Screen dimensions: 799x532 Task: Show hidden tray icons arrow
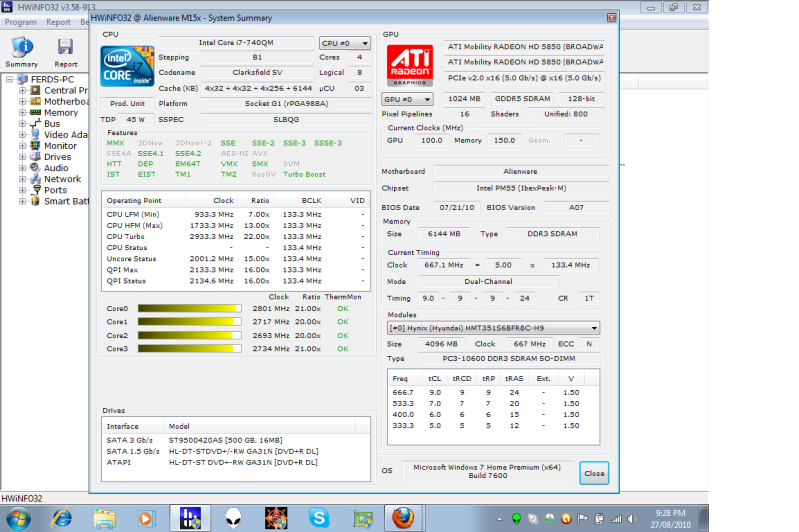point(499,519)
